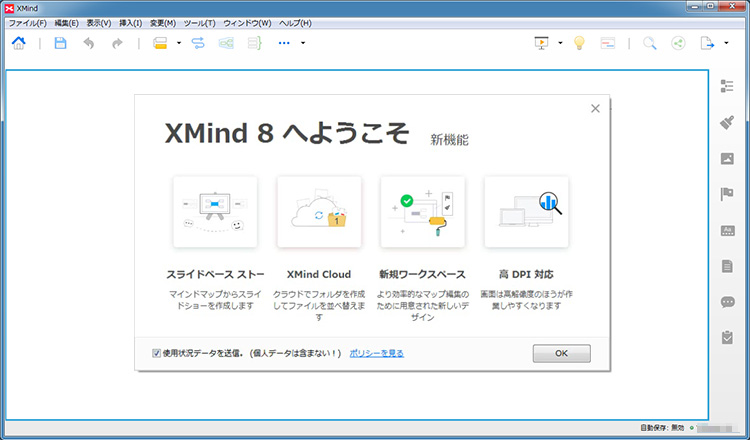
Task: Click the Summary bracket icon
Action: (254, 43)
